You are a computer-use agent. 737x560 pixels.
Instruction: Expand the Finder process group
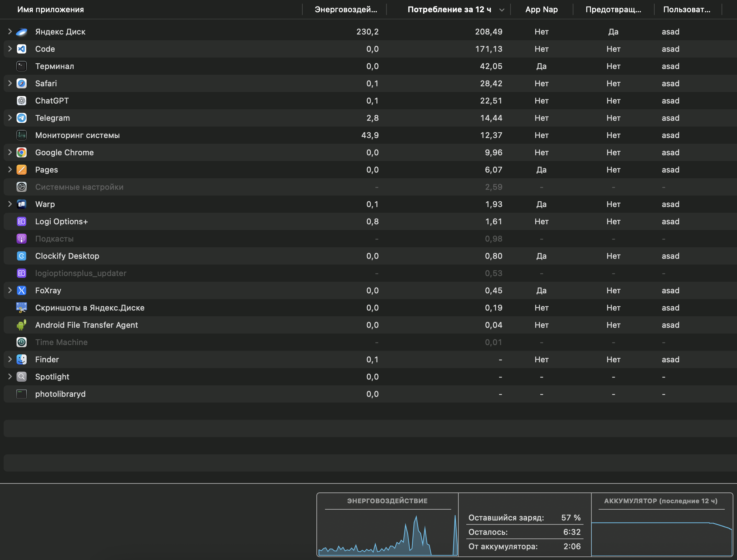pyautogui.click(x=10, y=359)
